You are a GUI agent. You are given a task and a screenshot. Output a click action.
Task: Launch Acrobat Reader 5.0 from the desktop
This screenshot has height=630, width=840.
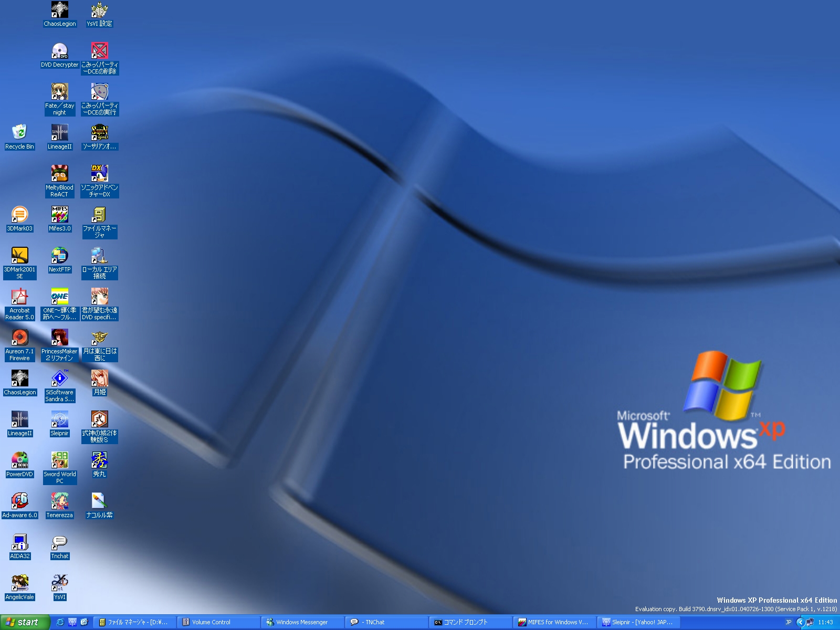pos(19,297)
